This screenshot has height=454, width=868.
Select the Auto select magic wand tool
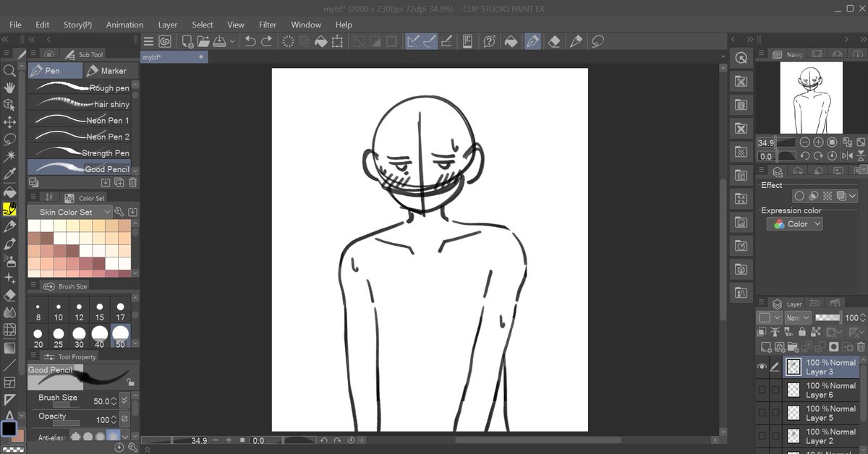click(10, 156)
